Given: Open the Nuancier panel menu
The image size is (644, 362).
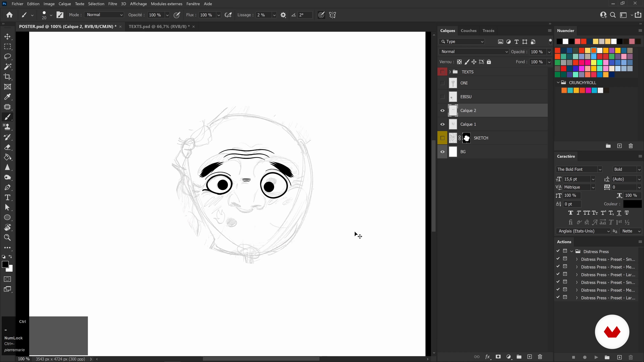Looking at the screenshot, I should [x=640, y=31].
